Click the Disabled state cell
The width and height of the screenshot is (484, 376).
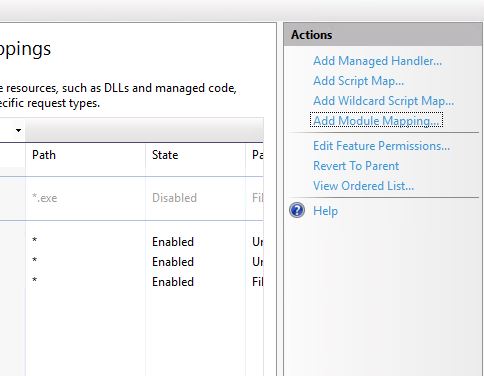pos(174,198)
